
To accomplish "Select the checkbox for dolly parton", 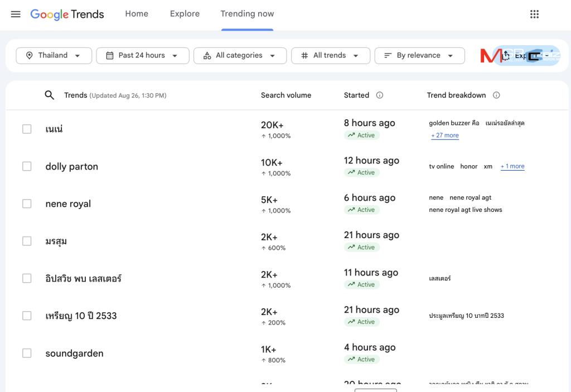I will click(x=27, y=167).
